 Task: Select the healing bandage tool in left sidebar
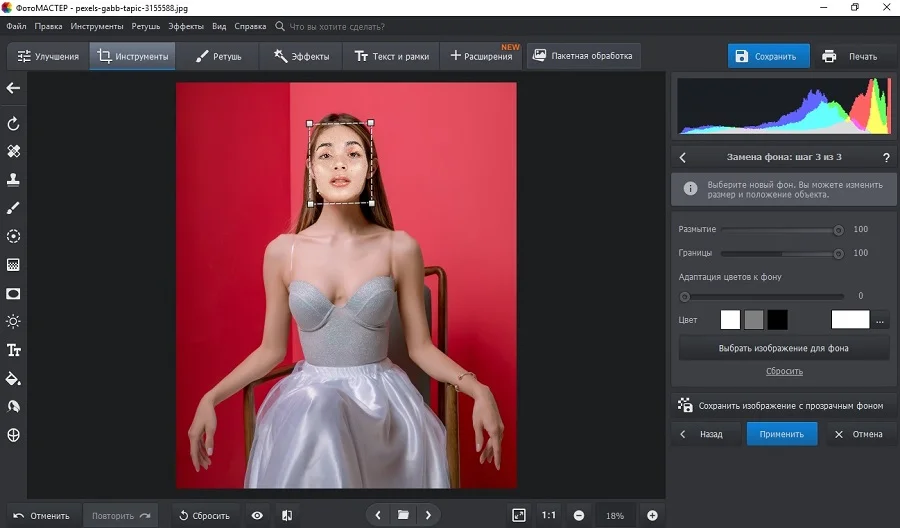coord(13,151)
